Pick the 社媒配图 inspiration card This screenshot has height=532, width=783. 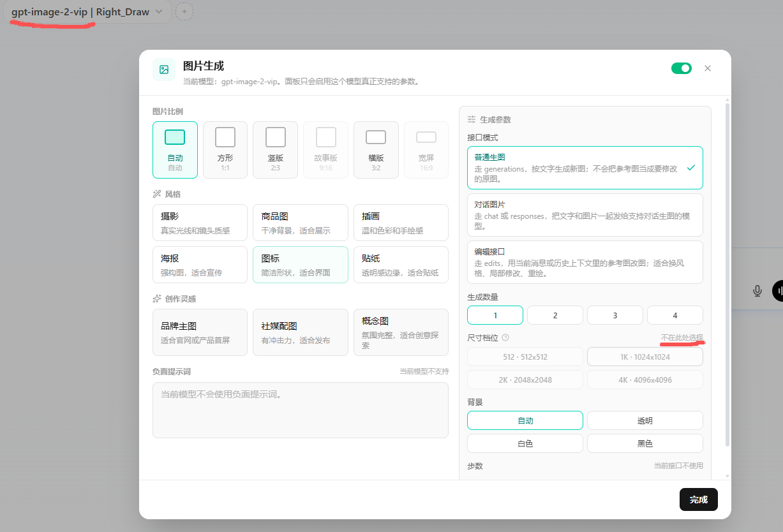tap(301, 332)
